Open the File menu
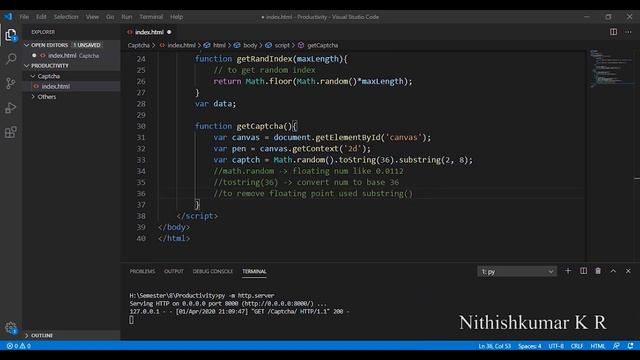640x360 pixels. click(x=24, y=17)
